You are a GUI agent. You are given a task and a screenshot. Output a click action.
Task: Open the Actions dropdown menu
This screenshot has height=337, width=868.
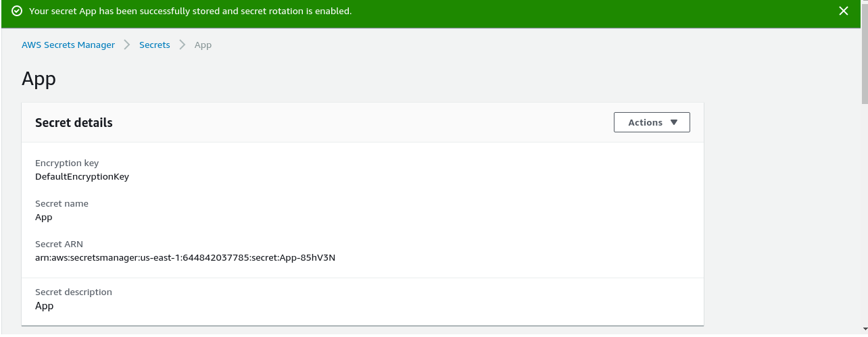(652, 122)
